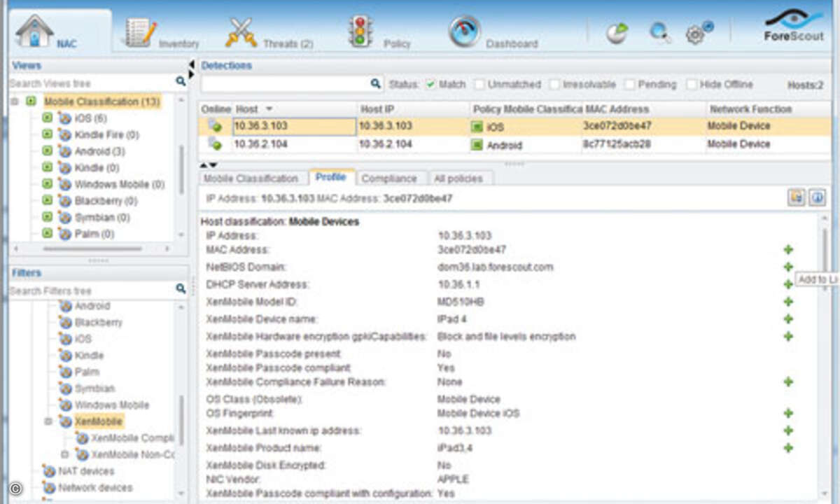840x504 pixels.
Task: Click online status icon for host 10.36.3.103
Action: (214, 127)
